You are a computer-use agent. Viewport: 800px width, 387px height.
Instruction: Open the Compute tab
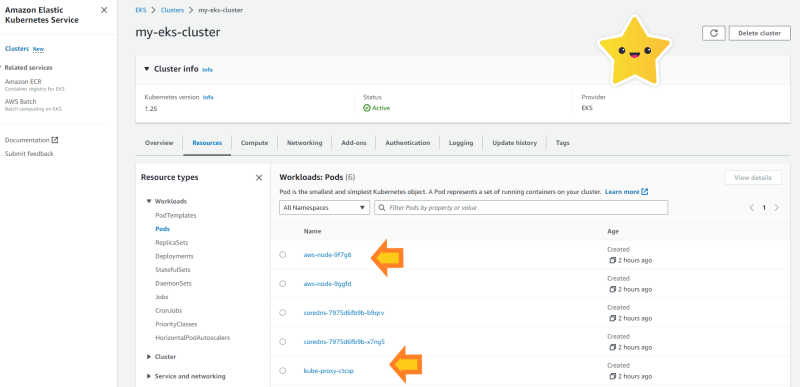pos(255,143)
